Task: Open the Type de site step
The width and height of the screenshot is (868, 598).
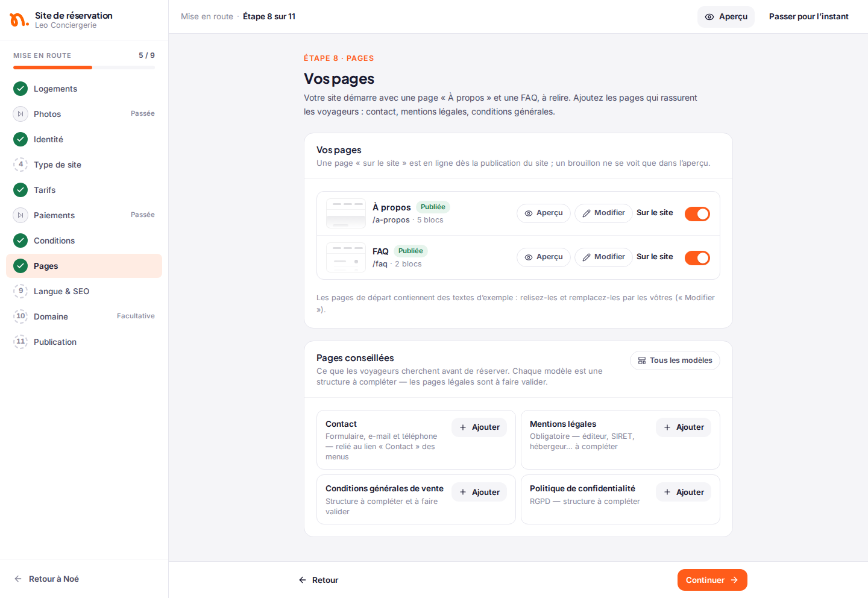Action: pyautogui.click(x=84, y=165)
